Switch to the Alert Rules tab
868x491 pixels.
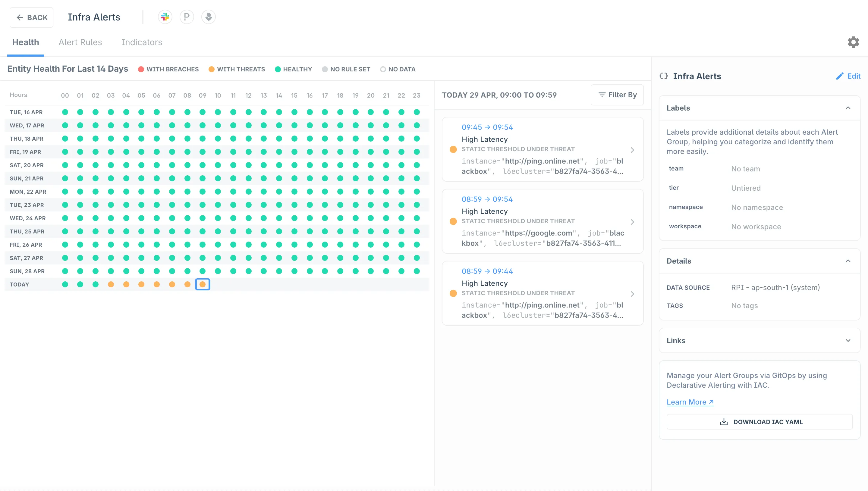80,42
